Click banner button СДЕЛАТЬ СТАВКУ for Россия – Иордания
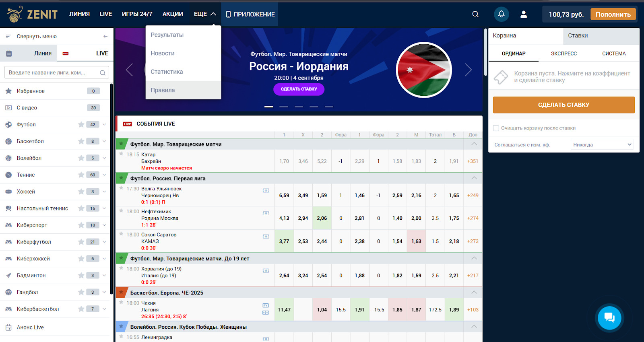 (x=299, y=89)
